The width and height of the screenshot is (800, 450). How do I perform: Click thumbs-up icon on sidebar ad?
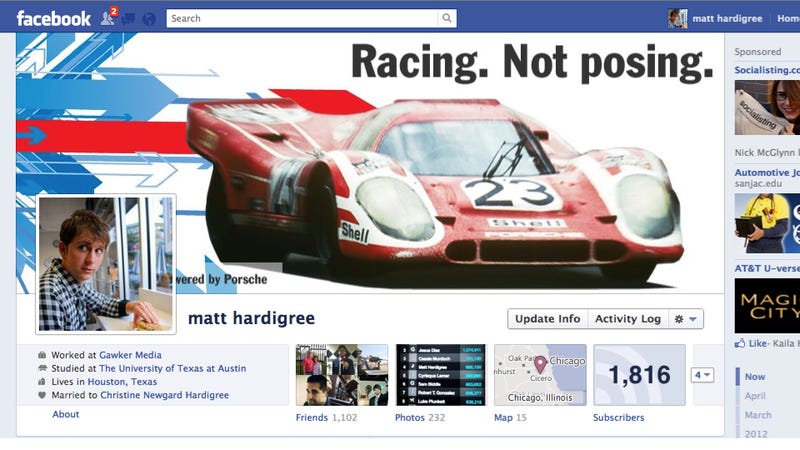pyautogui.click(x=740, y=343)
